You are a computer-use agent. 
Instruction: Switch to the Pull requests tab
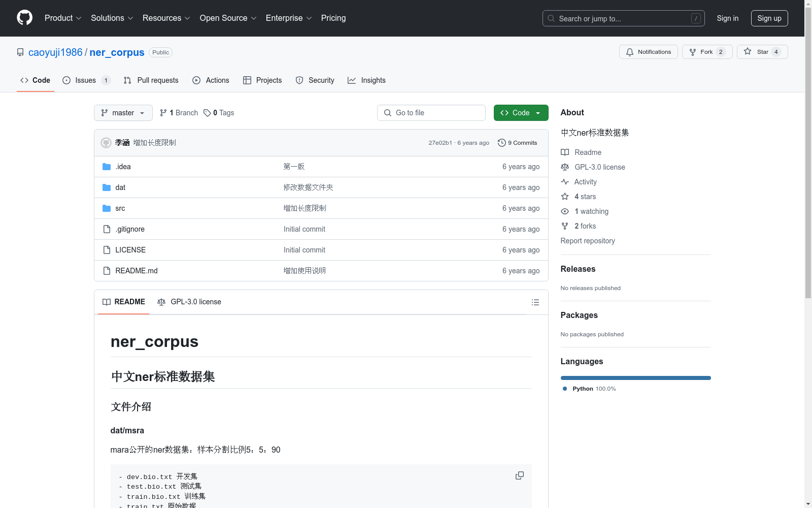(151, 80)
